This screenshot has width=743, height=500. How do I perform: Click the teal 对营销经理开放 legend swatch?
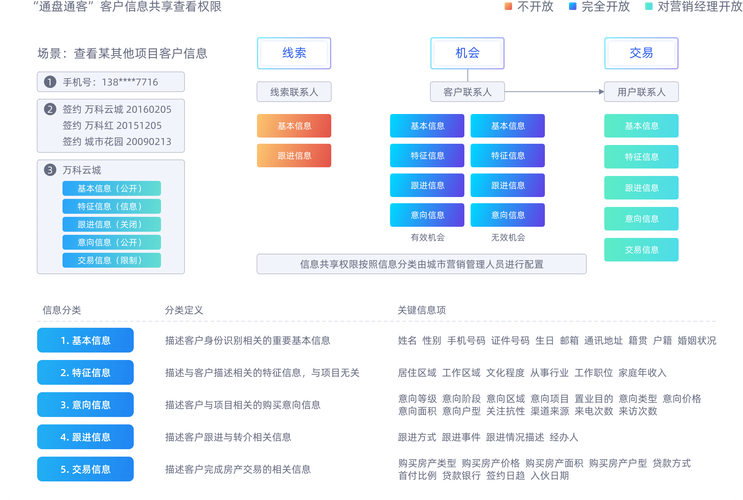pyautogui.click(x=649, y=7)
